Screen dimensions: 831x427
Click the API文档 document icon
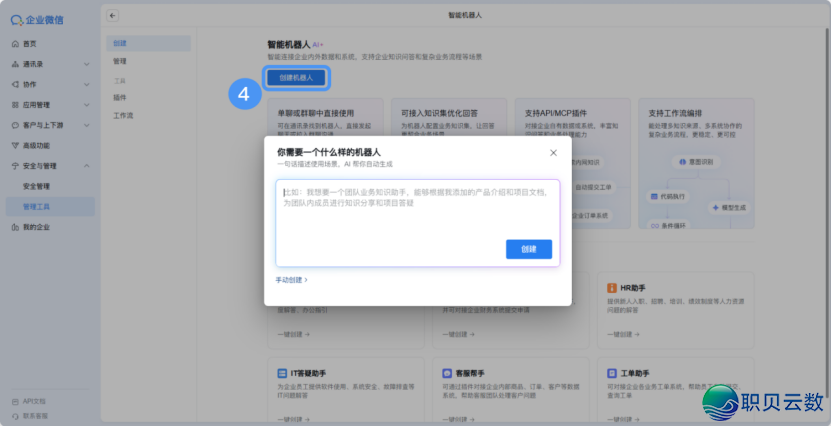point(15,402)
